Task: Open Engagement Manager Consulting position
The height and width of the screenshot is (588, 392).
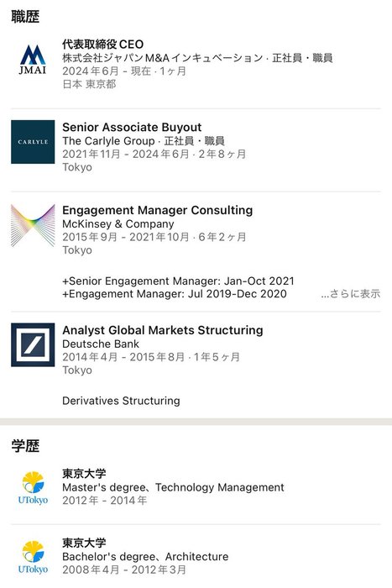Action: click(158, 210)
